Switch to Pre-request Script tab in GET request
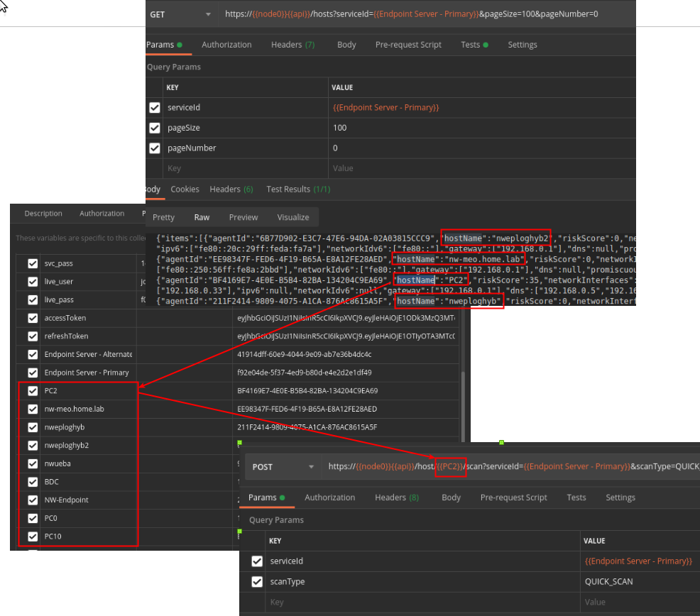The height and width of the screenshot is (616, 700). click(x=408, y=45)
